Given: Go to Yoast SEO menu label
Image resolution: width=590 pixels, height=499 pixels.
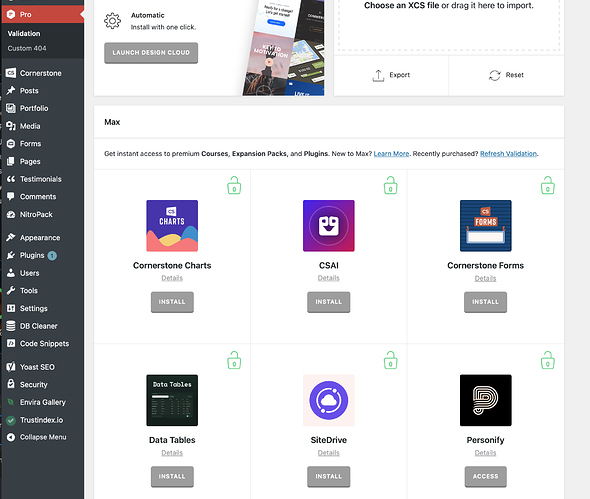Looking at the screenshot, I should pos(37,367).
